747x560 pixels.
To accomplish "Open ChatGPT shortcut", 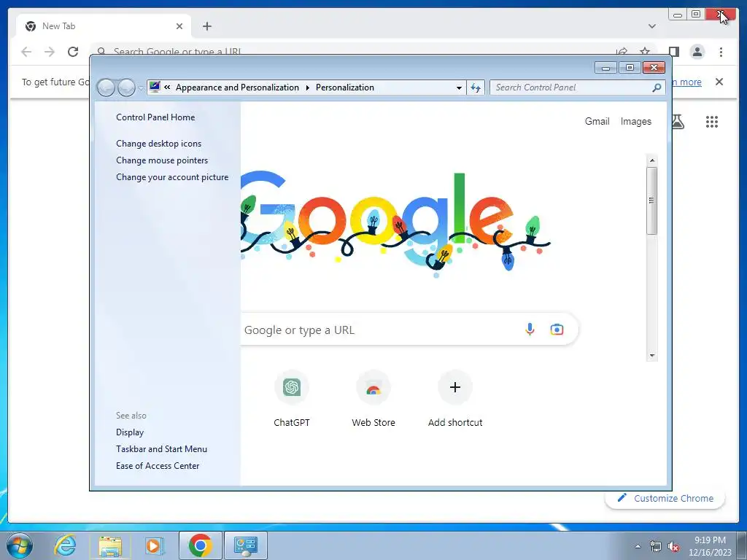I will click(x=292, y=399).
